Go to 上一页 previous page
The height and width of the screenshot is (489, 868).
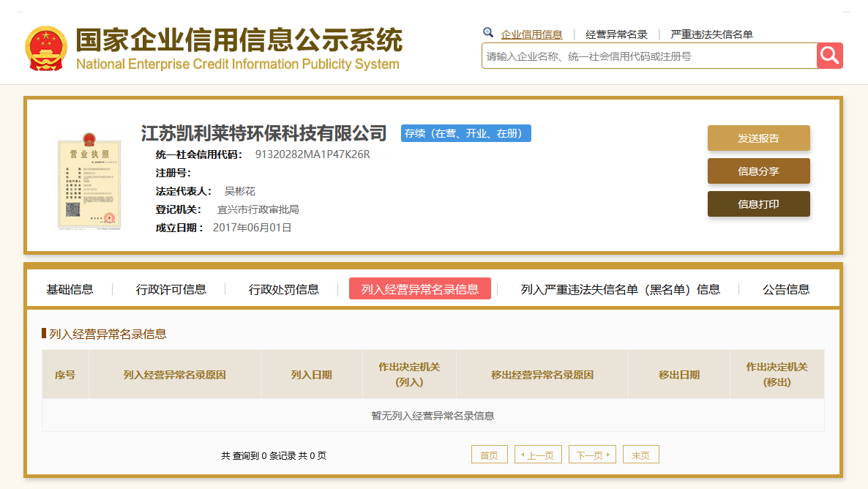(x=538, y=455)
